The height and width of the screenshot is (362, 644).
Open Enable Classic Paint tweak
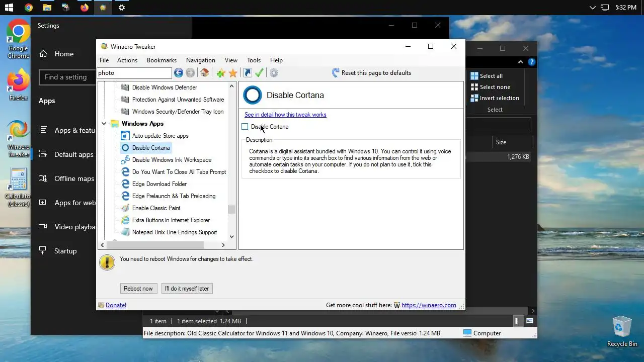(x=156, y=208)
